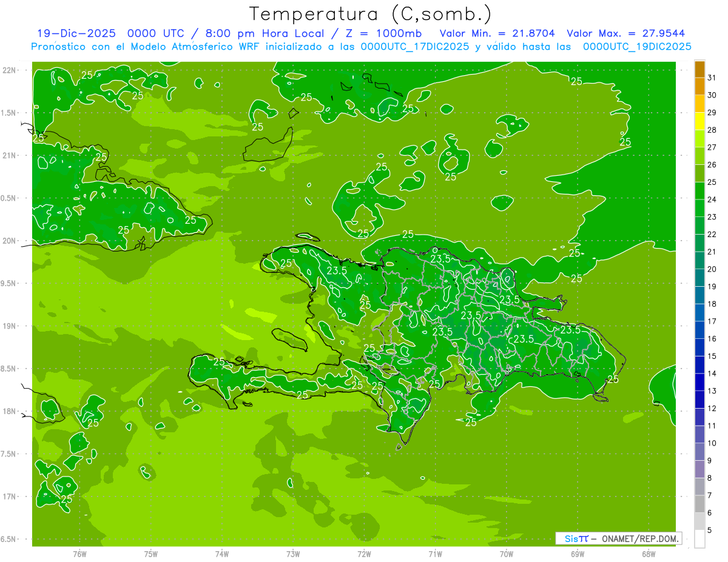The width and height of the screenshot is (728, 562).
Task: Click the blue legend swatch between 15 and 16
Action: click(699, 347)
